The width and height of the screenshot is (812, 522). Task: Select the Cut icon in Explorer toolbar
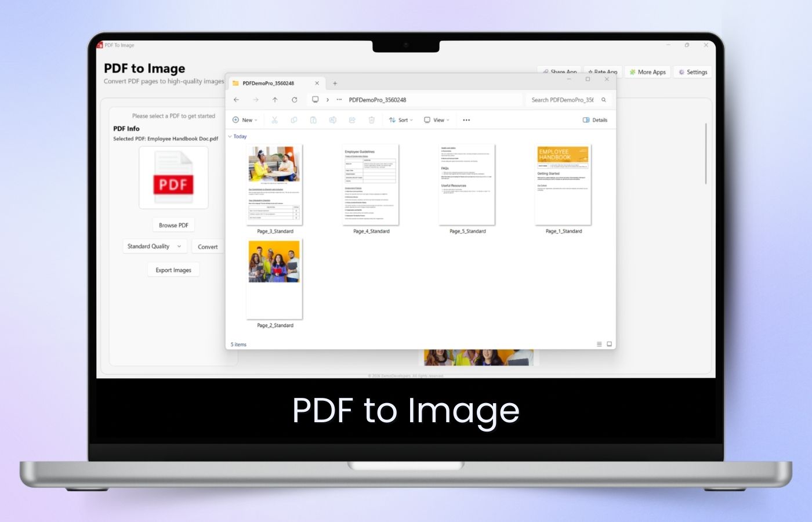274,120
